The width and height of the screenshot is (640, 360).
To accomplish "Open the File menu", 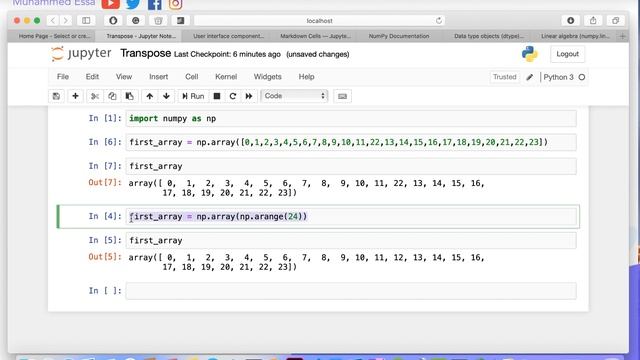I will pyautogui.click(x=62, y=77).
